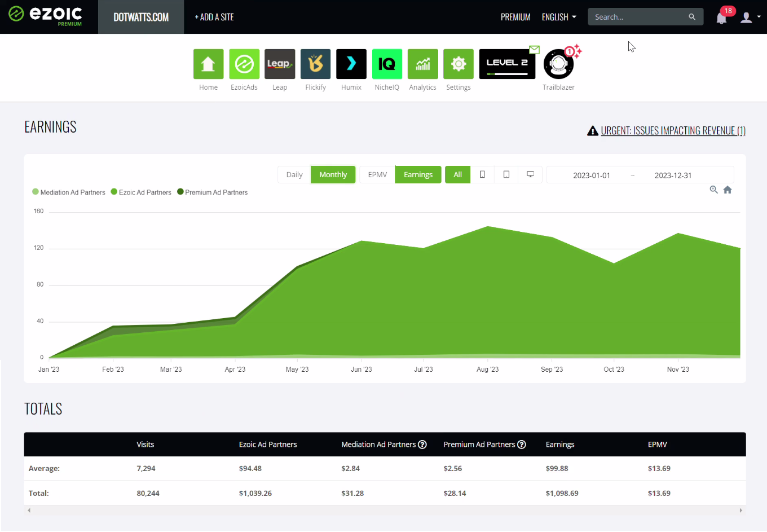Show EPMV in the chart
The image size is (767, 532).
pos(377,174)
